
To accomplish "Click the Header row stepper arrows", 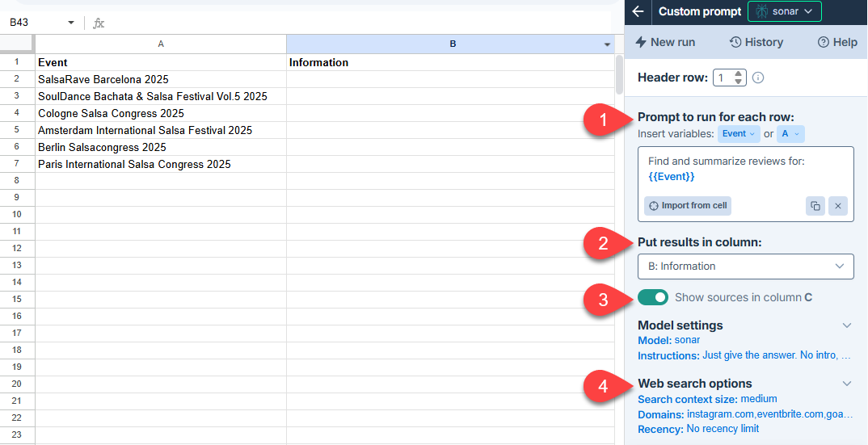I will click(739, 78).
